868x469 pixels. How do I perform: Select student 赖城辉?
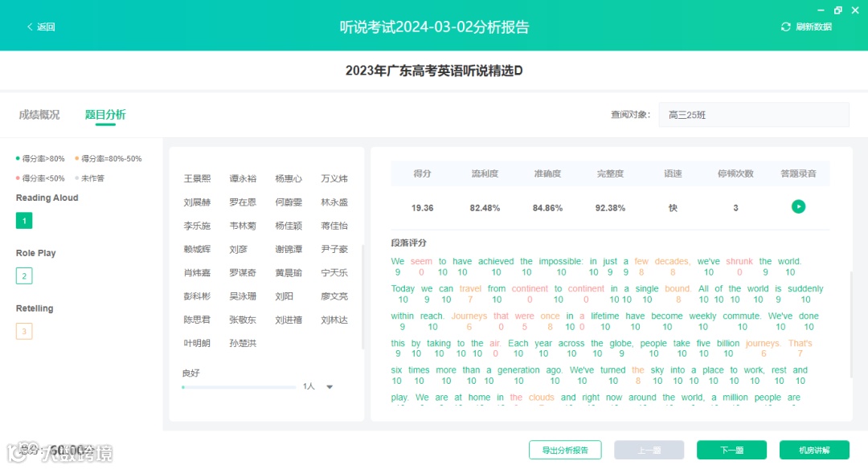pos(197,250)
